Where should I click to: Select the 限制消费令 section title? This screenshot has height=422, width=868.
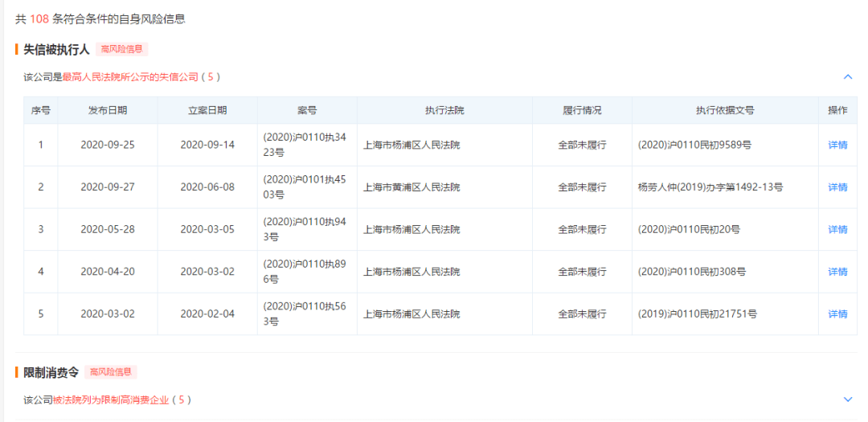point(51,372)
